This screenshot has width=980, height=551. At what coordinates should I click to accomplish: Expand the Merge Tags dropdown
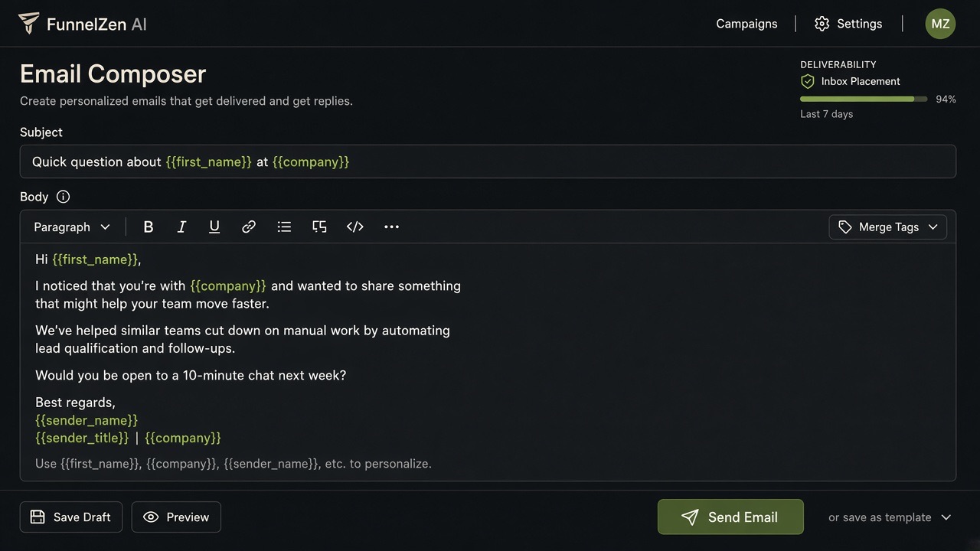tap(888, 227)
